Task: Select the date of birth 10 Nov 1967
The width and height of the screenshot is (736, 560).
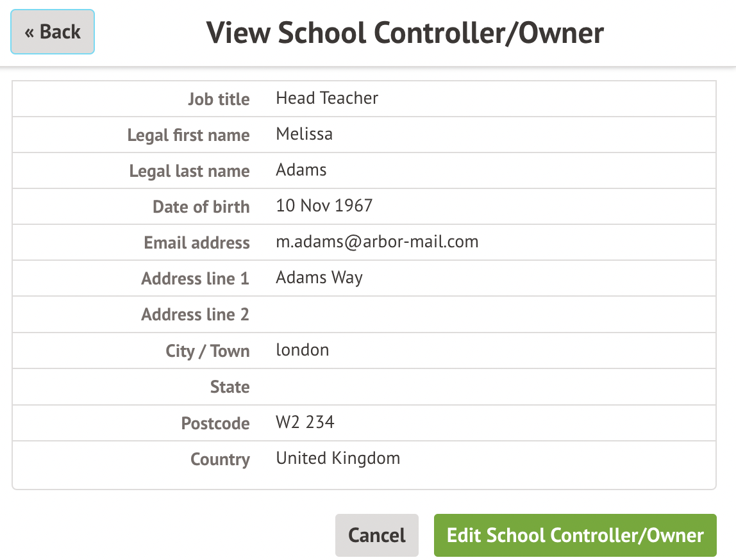Action: pos(324,206)
